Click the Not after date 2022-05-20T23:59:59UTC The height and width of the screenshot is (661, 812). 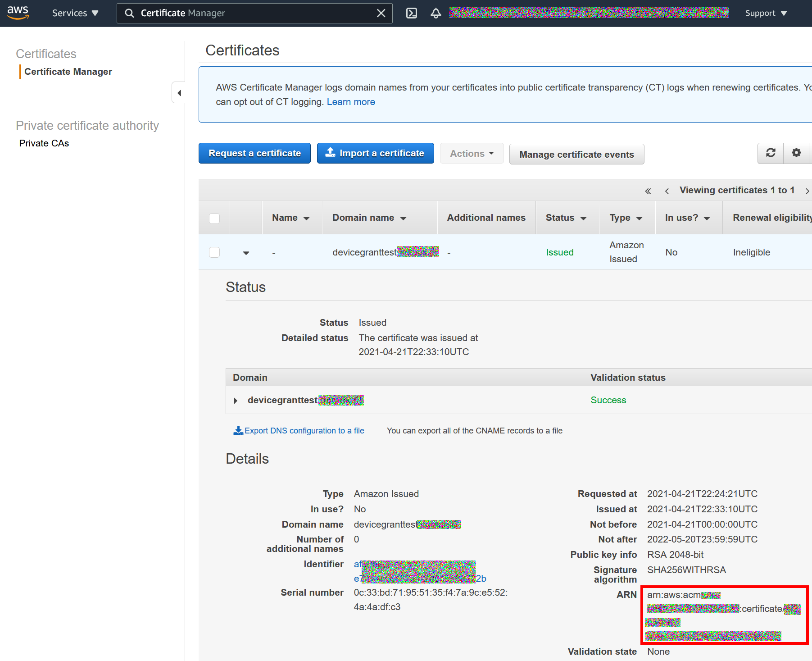click(702, 539)
